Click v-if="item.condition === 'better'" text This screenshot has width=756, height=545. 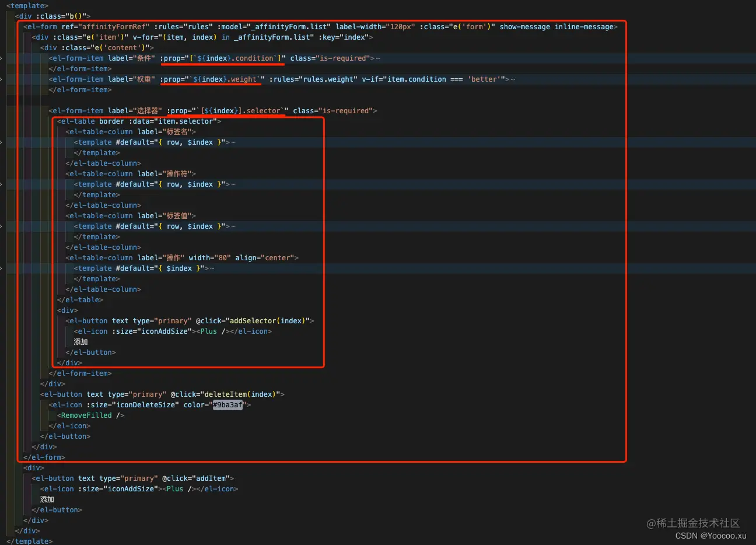433,79
